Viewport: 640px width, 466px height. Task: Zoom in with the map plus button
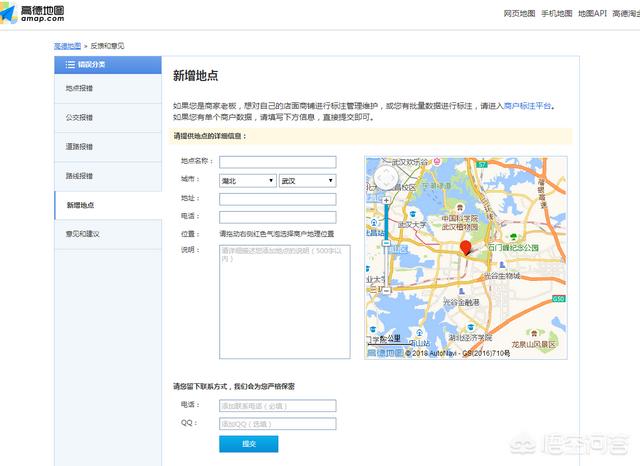coord(386,200)
